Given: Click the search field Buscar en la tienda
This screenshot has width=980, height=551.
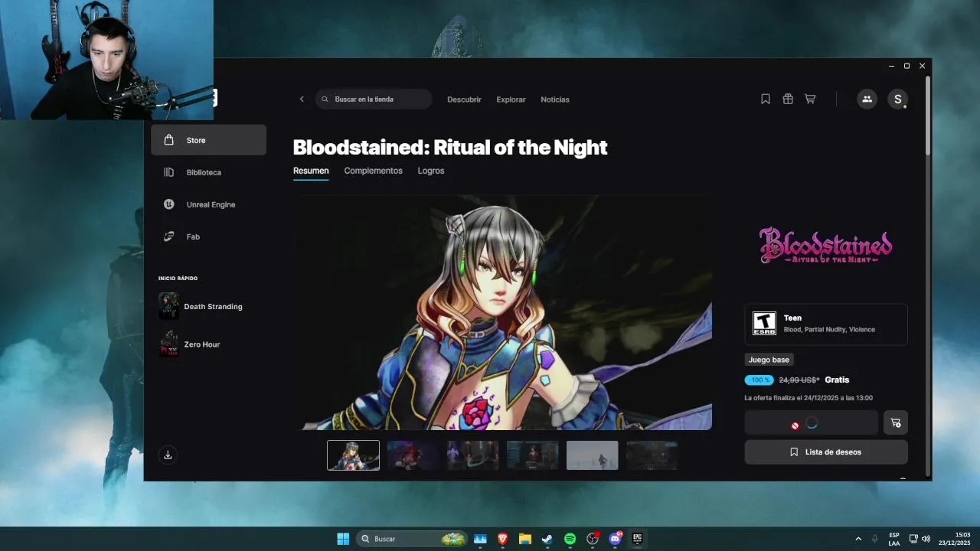Looking at the screenshot, I should pos(374,99).
